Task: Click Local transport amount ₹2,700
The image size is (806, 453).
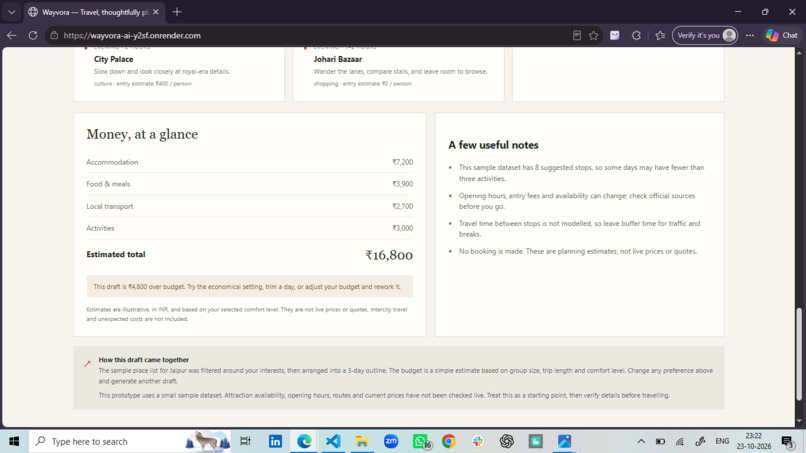Action: (x=402, y=206)
